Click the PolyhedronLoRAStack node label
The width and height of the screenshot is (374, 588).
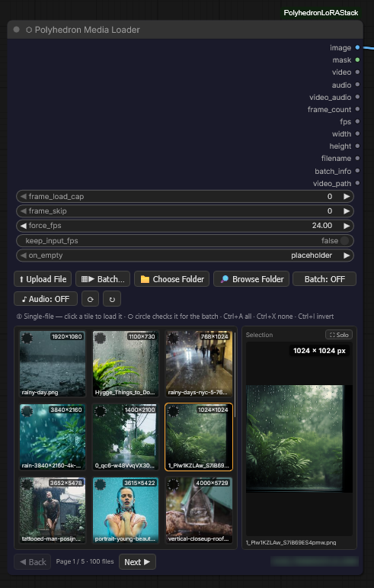(321, 13)
